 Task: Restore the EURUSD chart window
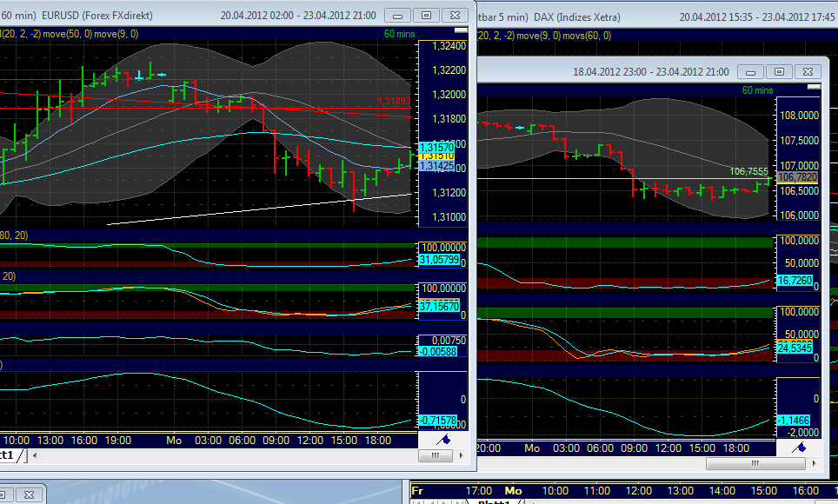click(425, 15)
